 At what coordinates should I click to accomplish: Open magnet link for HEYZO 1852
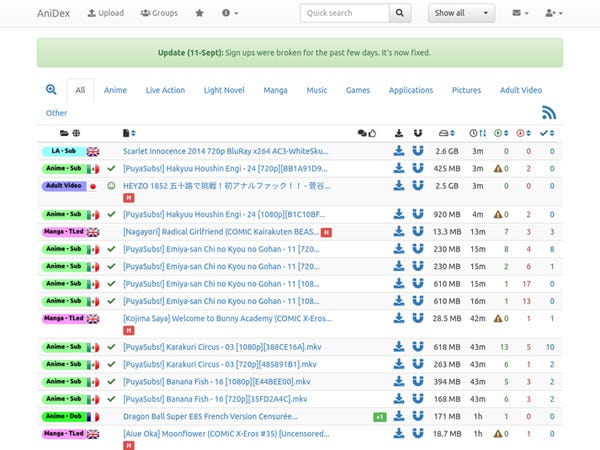point(418,186)
